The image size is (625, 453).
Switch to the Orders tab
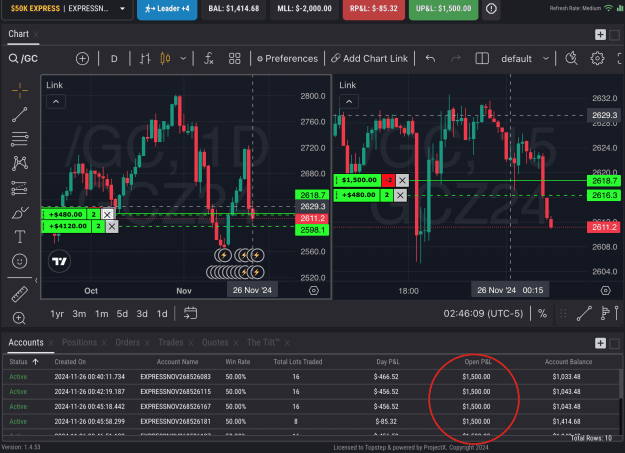pos(128,343)
